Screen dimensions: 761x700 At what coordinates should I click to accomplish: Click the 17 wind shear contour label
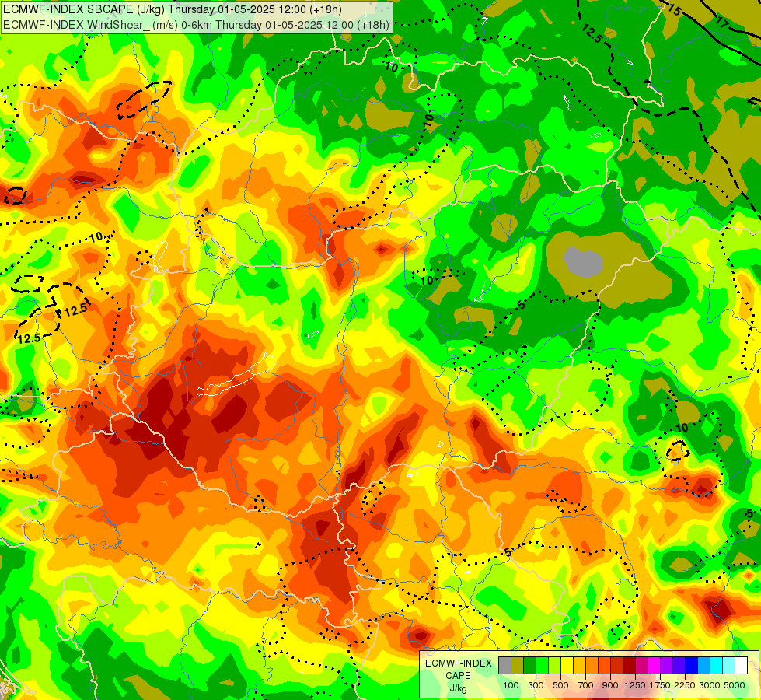tap(721, 21)
